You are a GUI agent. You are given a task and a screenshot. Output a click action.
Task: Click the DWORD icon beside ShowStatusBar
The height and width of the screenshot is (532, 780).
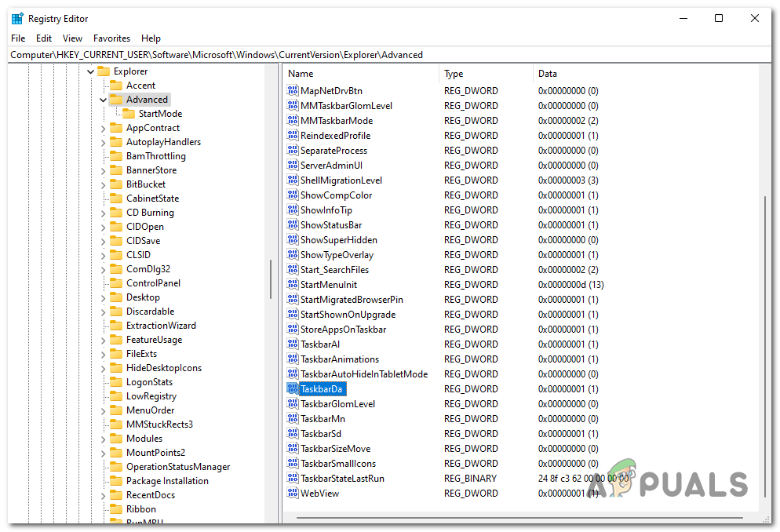tap(293, 224)
